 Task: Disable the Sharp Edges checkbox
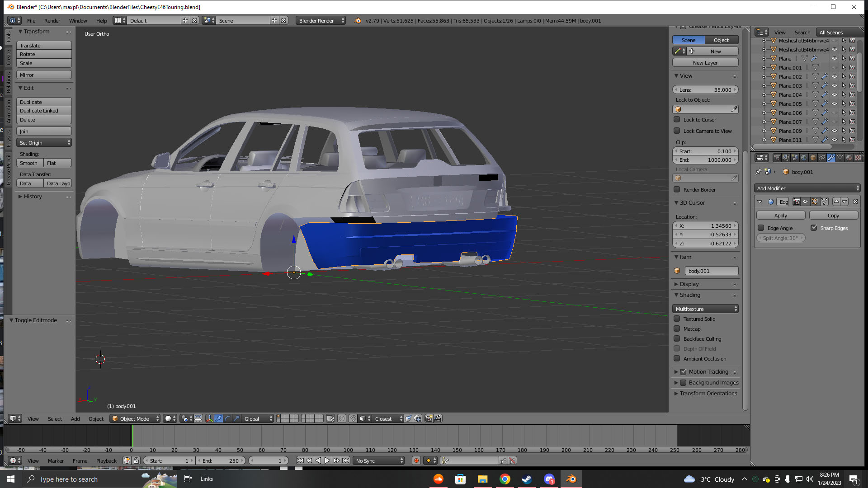click(x=814, y=228)
